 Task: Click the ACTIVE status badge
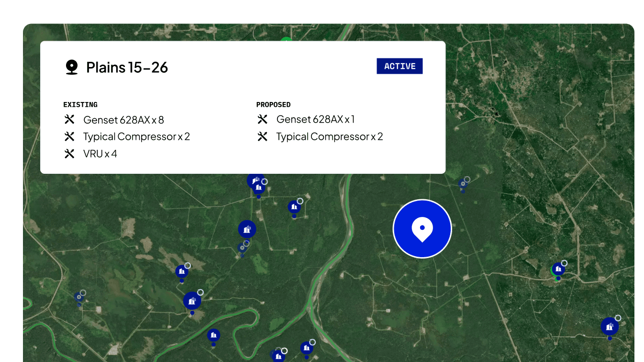pos(400,67)
